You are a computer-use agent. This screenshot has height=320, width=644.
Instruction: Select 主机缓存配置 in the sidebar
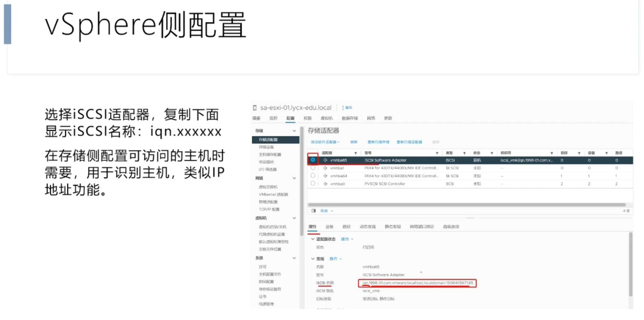click(270, 155)
